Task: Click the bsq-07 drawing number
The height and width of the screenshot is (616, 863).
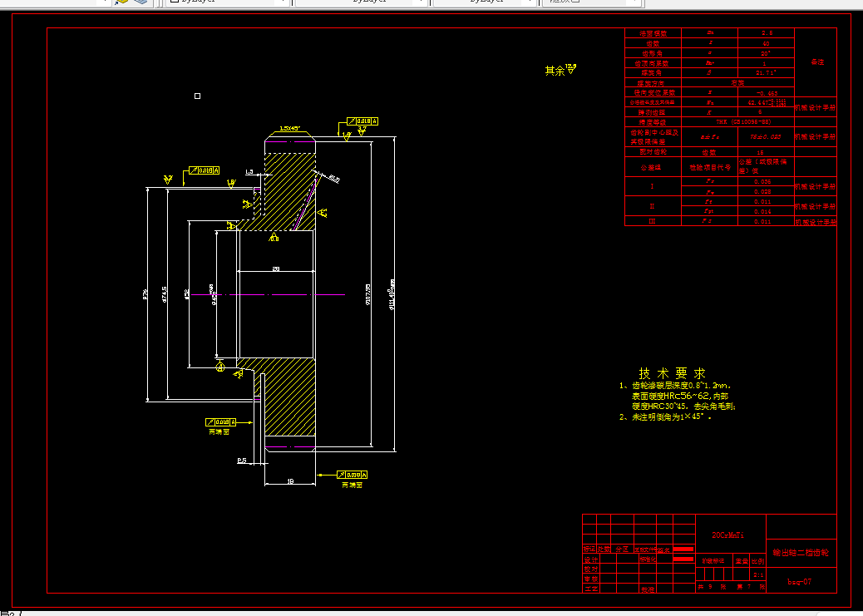Action: click(799, 581)
